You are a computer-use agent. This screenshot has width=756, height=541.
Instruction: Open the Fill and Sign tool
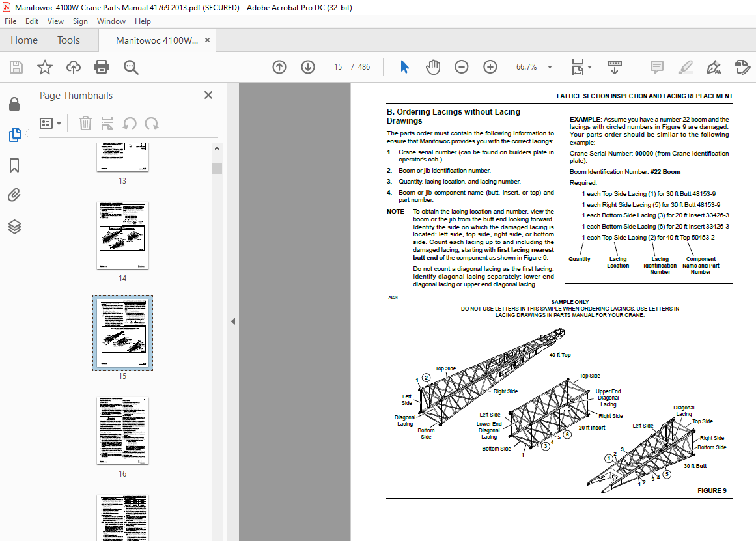pos(714,67)
